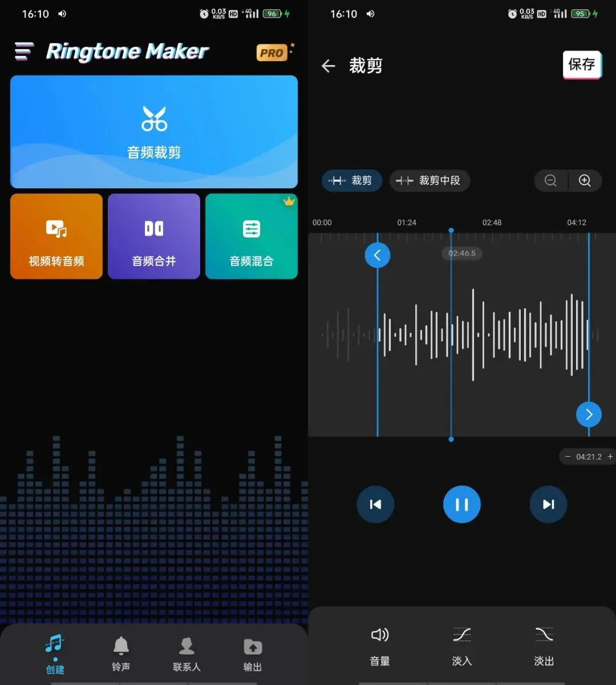
Task: Open the hamburger menu beside Ringtone Maker
Action: click(23, 51)
